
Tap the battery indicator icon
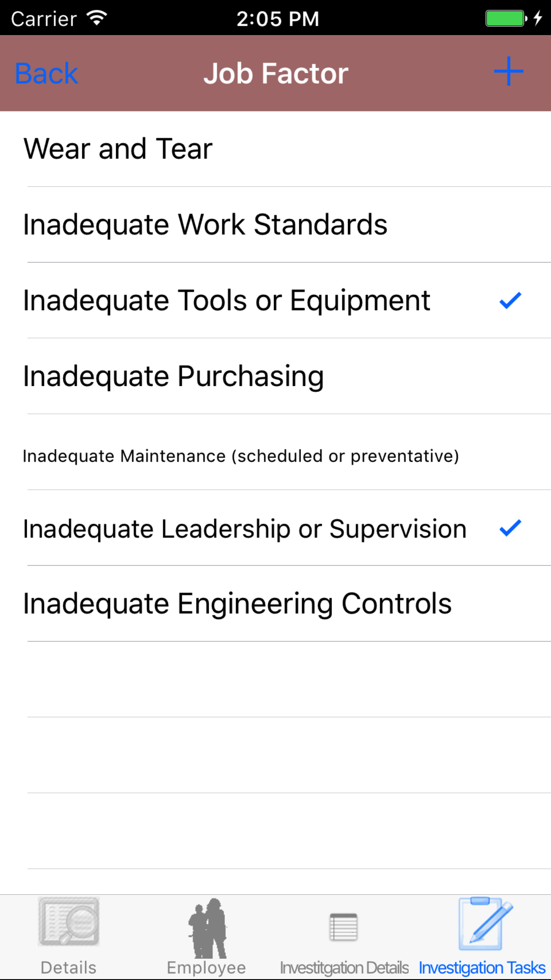(506, 19)
